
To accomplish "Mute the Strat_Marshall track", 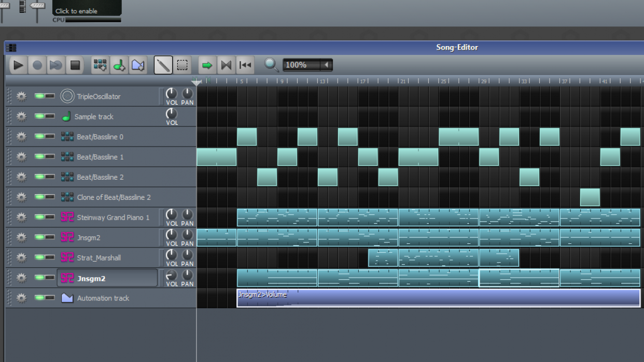I will point(39,257).
